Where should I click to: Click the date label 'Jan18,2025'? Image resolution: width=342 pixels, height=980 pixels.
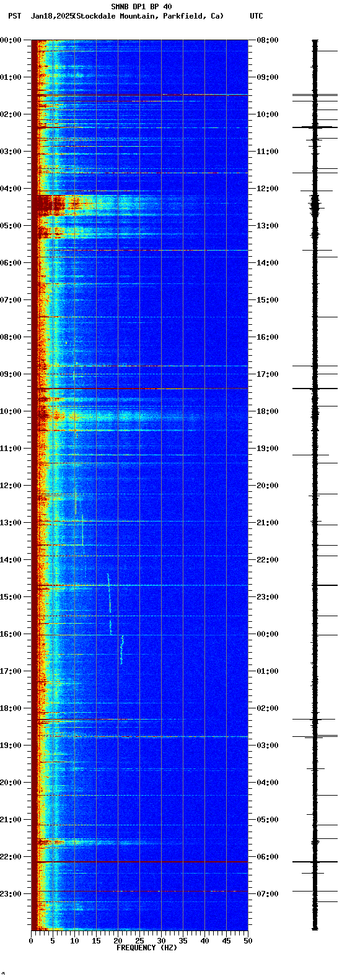tap(52, 16)
